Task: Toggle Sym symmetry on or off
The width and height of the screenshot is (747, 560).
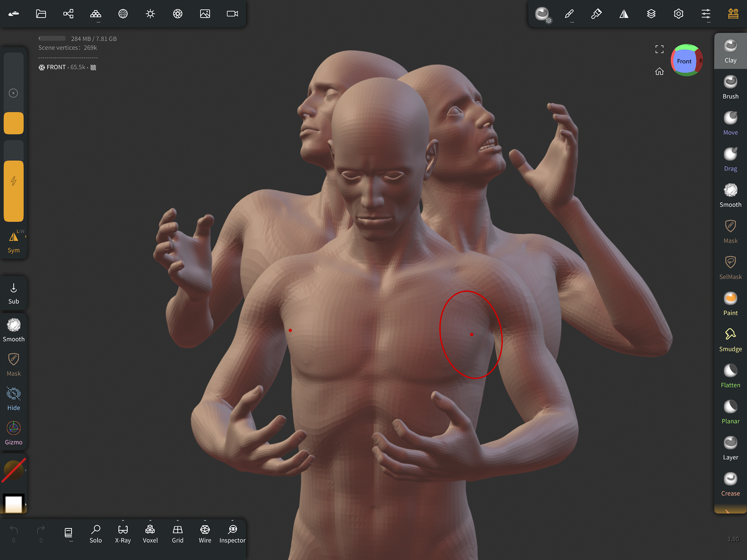Action: (x=14, y=241)
